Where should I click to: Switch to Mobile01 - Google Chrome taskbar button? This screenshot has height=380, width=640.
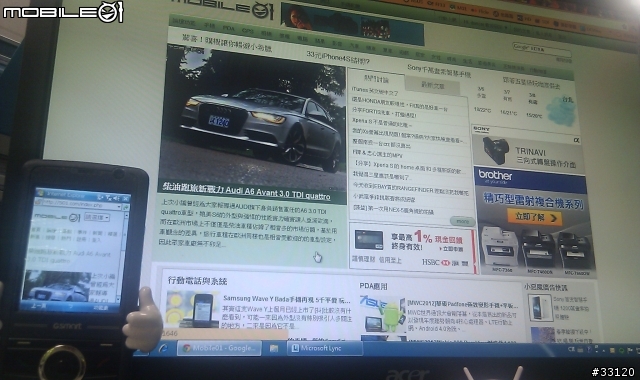coord(219,348)
